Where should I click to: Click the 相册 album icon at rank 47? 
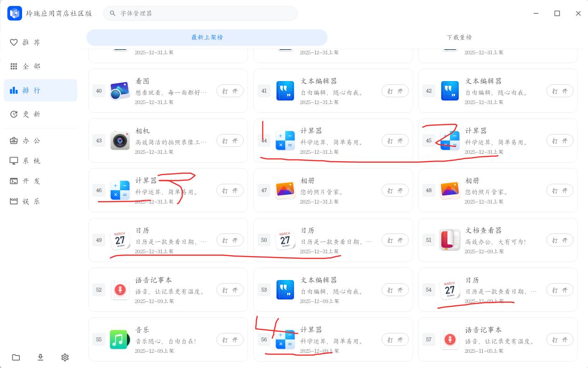coord(285,190)
